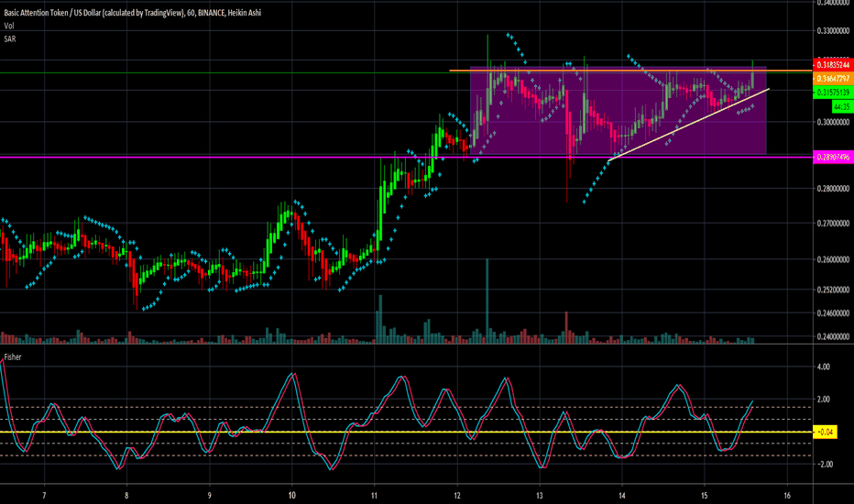Click date 8 on the time axis

click(x=126, y=495)
